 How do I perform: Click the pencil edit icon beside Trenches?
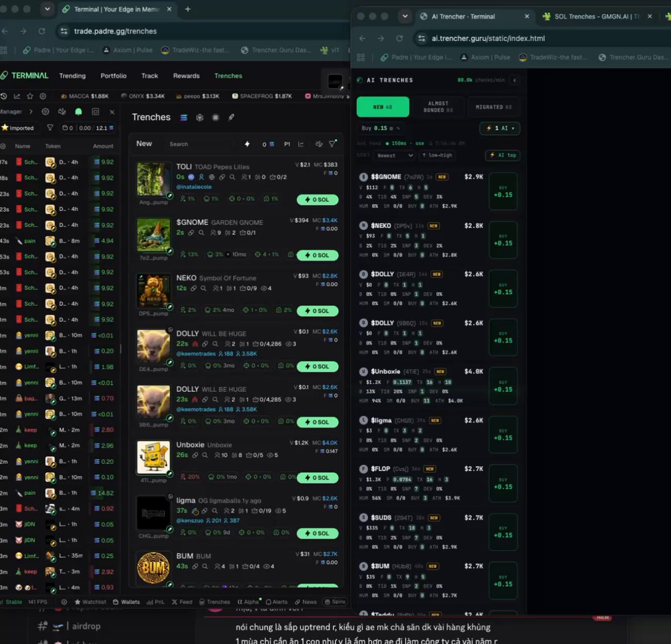[231, 117]
